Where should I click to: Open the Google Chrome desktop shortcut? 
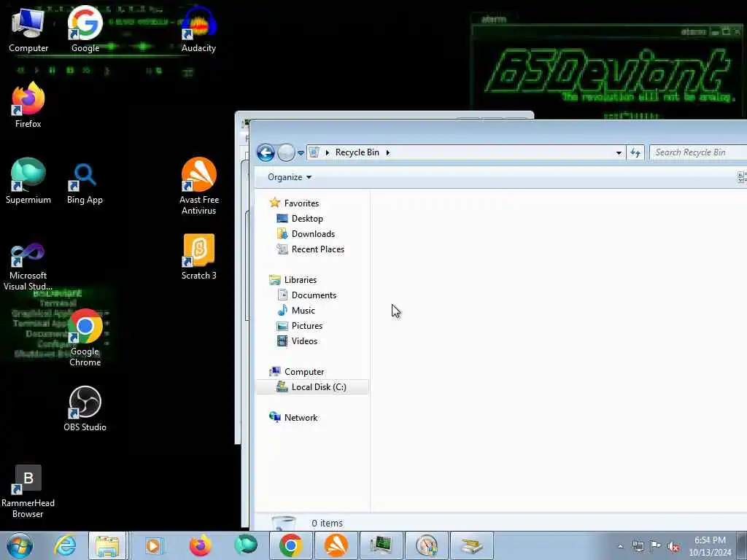click(85, 338)
